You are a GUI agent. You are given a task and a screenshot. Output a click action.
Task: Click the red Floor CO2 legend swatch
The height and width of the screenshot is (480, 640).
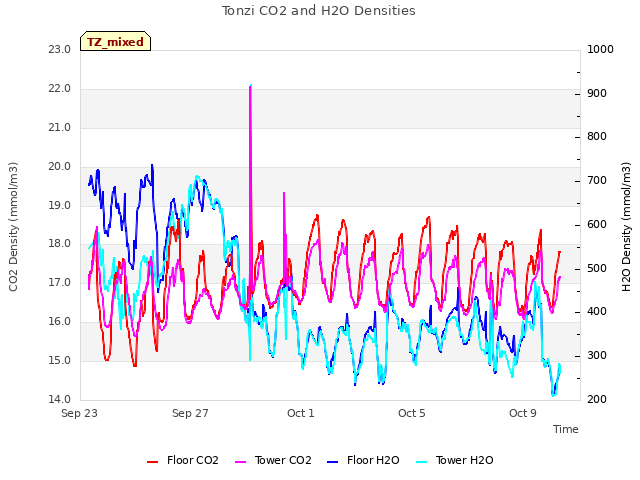152,462
